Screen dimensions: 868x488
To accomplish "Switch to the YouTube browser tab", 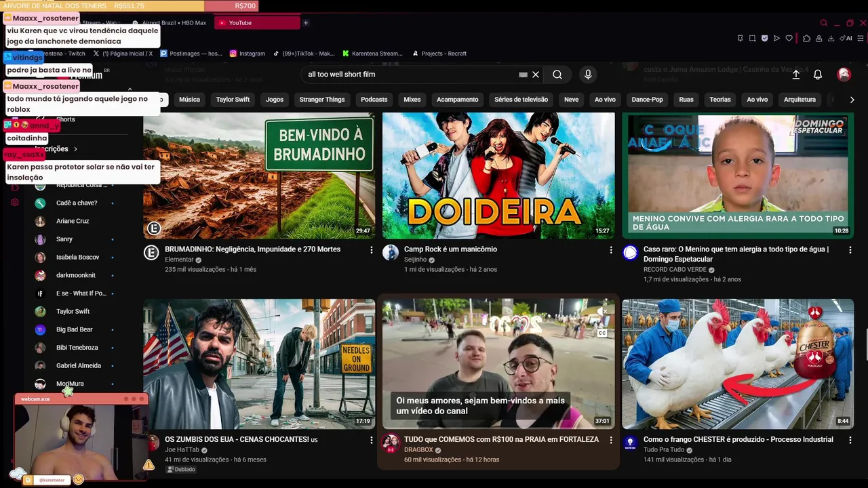I will tap(257, 23).
